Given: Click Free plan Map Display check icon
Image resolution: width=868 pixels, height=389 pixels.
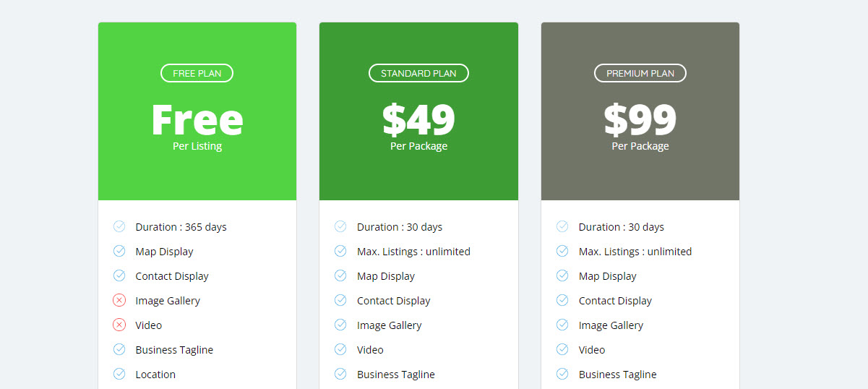Looking at the screenshot, I should (119, 251).
